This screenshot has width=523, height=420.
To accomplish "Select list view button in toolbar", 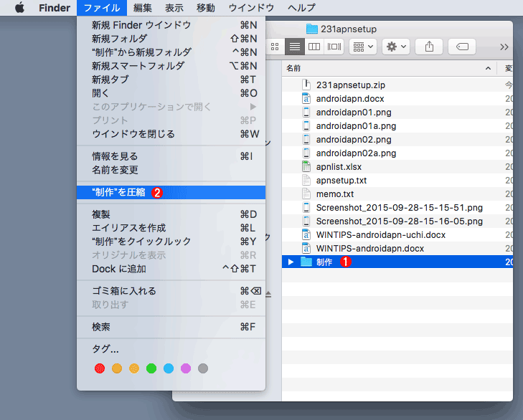I will 294,47.
